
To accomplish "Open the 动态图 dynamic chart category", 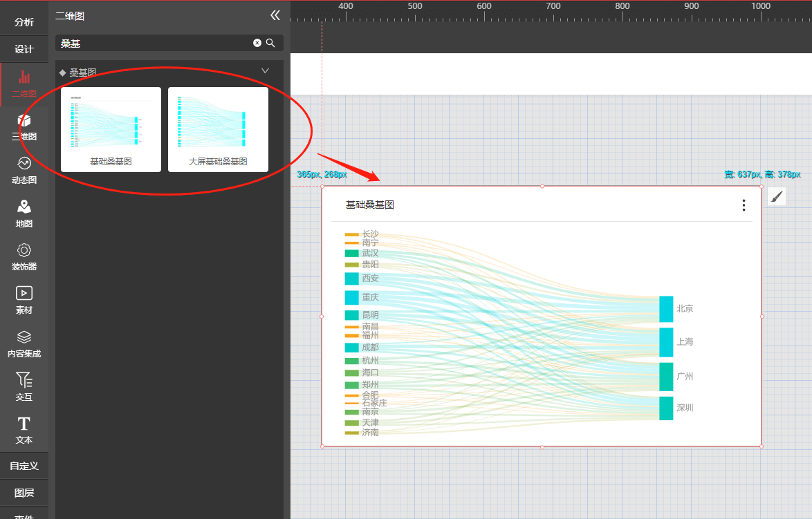I will coord(24,171).
